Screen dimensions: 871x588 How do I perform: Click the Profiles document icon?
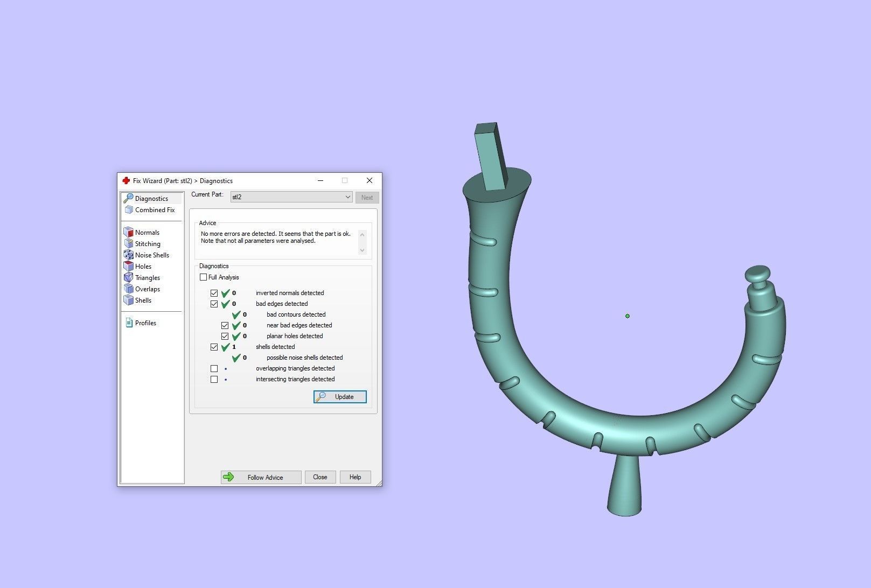coord(129,323)
